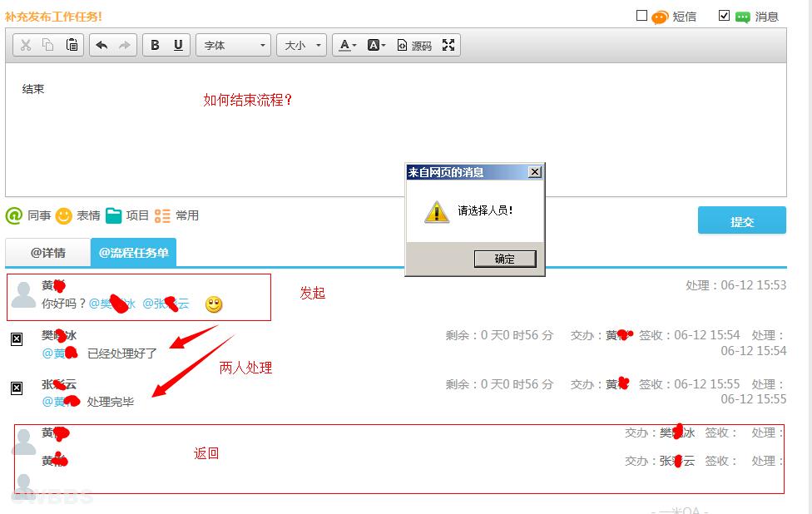Toggle the checkbox beside 处理完毕 row
The height and width of the screenshot is (514, 812).
click(x=17, y=388)
